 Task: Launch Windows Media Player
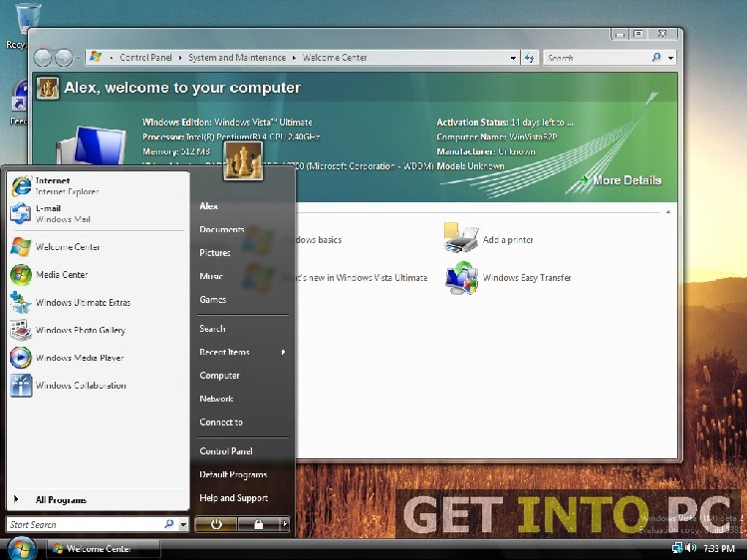(x=98, y=358)
